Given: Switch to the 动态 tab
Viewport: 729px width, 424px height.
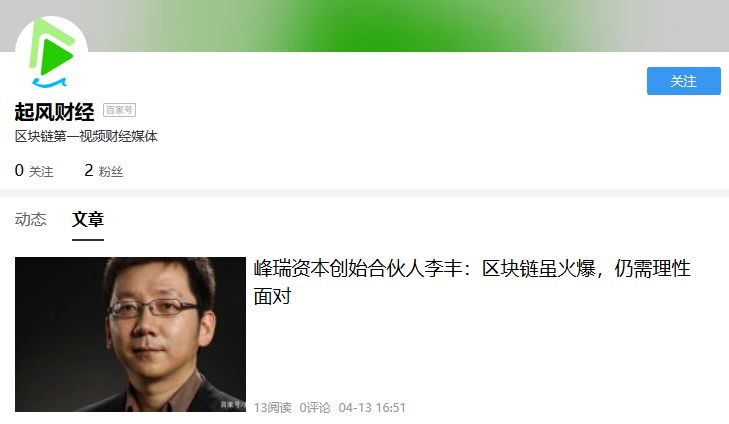Looking at the screenshot, I should pyautogui.click(x=31, y=219).
